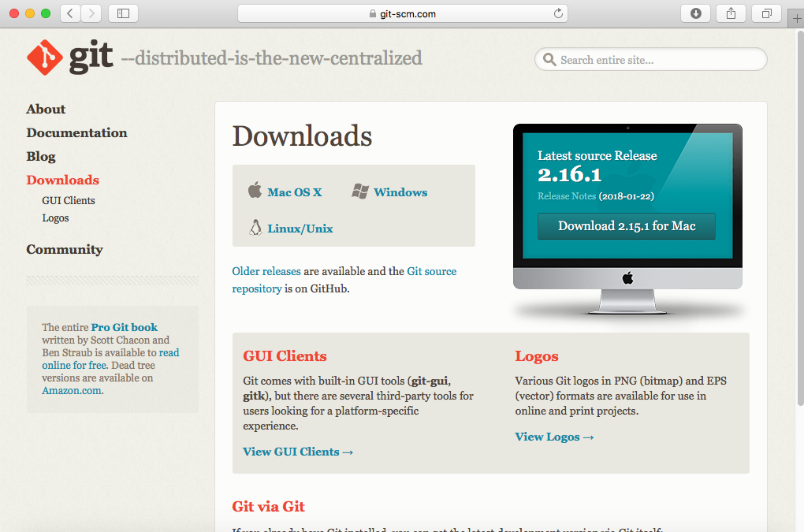
Task: Open GUI Clients sidebar sub-item
Action: click(69, 200)
